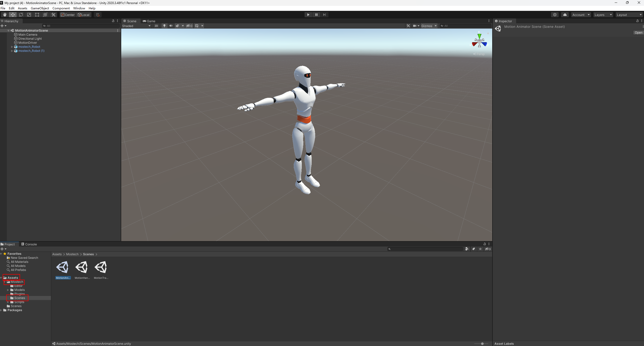Adjust the project icon size slider

pos(482,343)
